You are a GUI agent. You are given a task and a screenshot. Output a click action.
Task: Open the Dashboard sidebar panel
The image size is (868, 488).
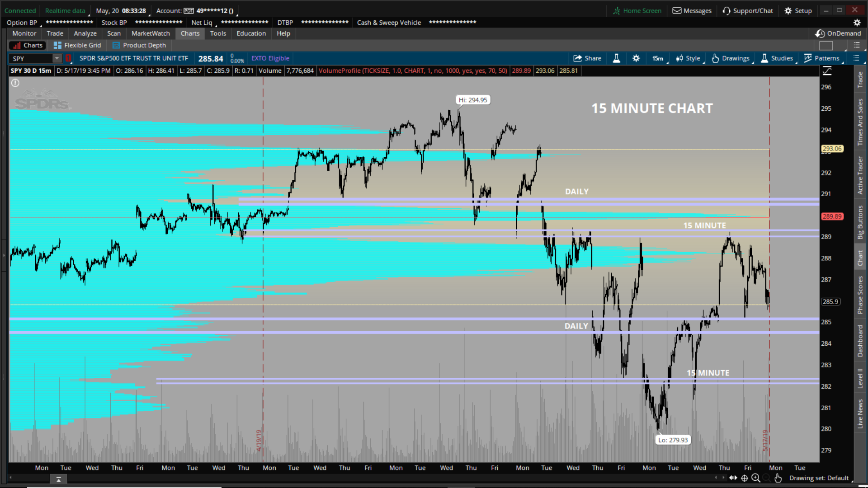tap(860, 341)
